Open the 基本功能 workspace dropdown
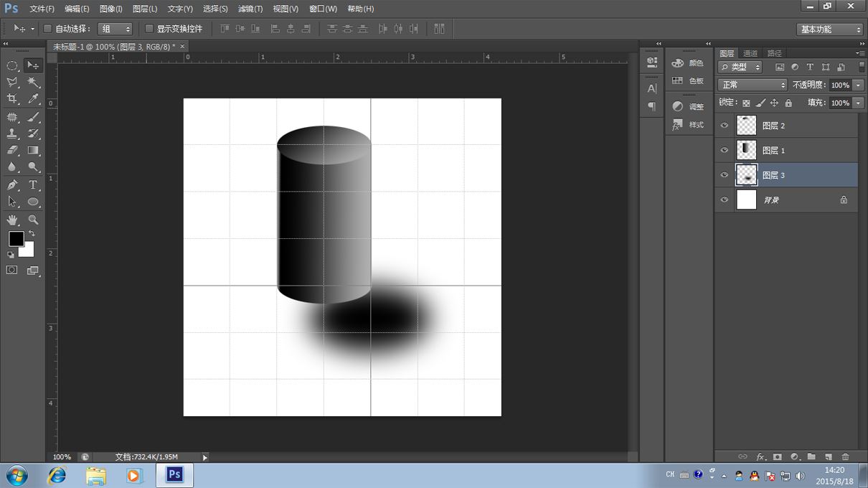 [x=830, y=29]
